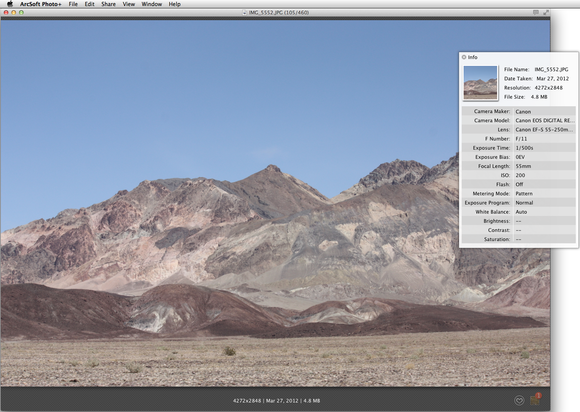Zoom the window using the green button
The height and width of the screenshot is (412, 580).
pos(21,13)
